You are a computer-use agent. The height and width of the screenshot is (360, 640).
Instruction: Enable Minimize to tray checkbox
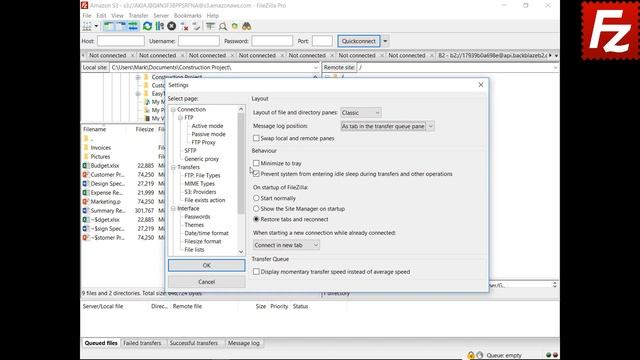tap(256, 163)
